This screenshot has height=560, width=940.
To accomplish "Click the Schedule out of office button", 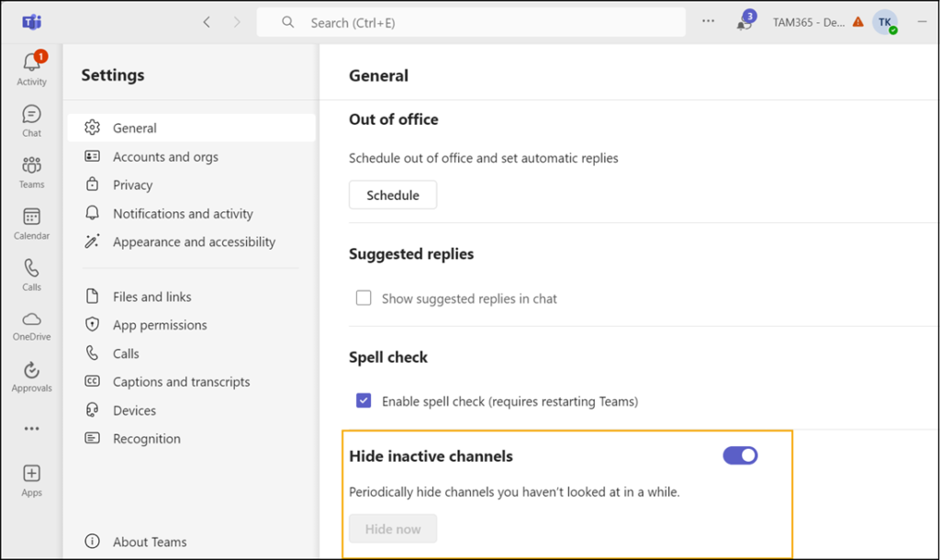I will (x=393, y=195).
